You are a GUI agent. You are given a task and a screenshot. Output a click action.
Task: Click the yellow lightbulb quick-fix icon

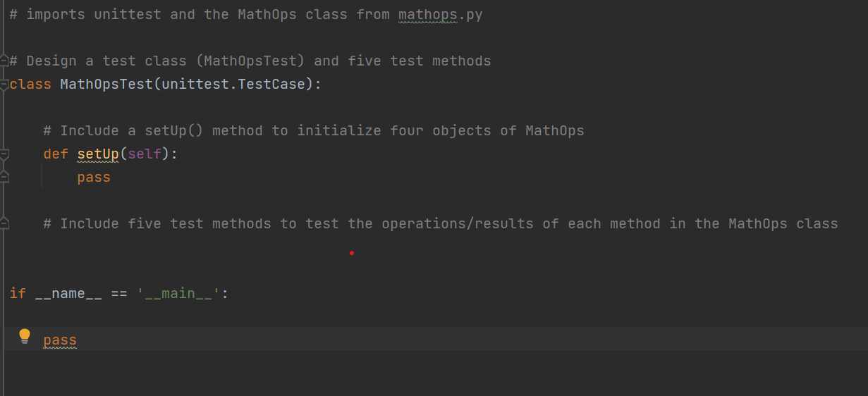point(25,336)
